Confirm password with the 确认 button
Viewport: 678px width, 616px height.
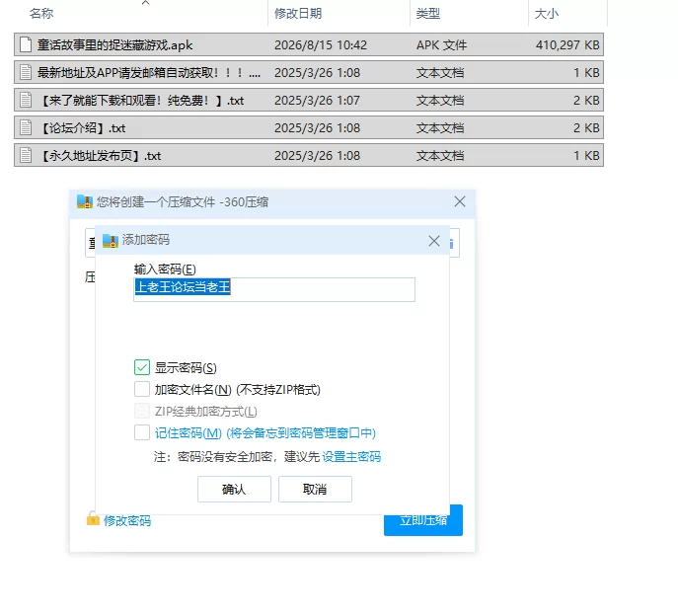[x=234, y=490]
